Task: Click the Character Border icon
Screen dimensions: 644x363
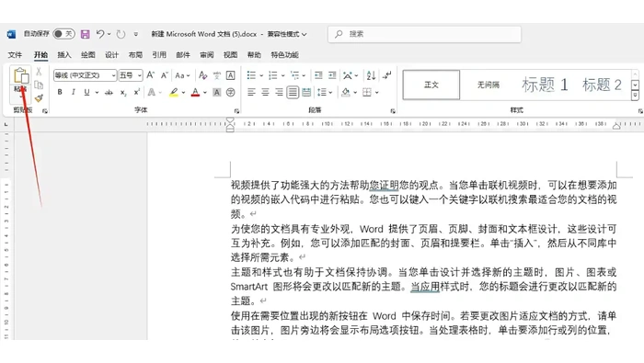Action: tap(230, 75)
